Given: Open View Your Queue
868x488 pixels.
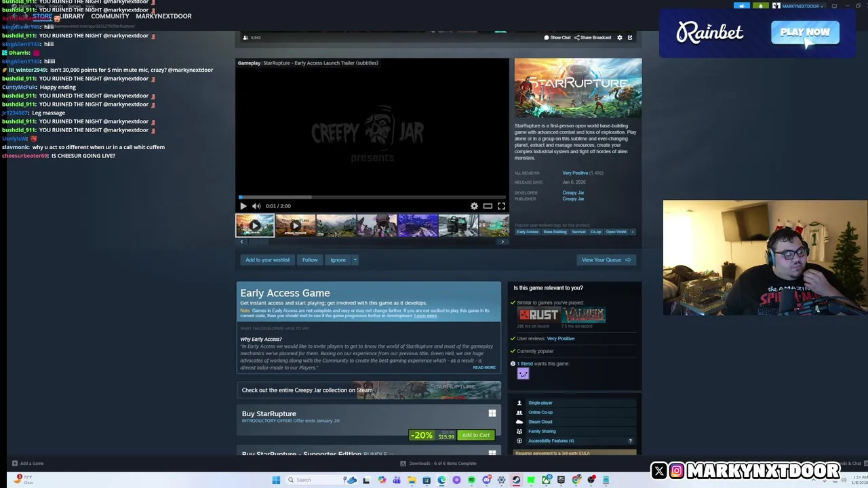Looking at the screenshot, I should tap(606, 260).
